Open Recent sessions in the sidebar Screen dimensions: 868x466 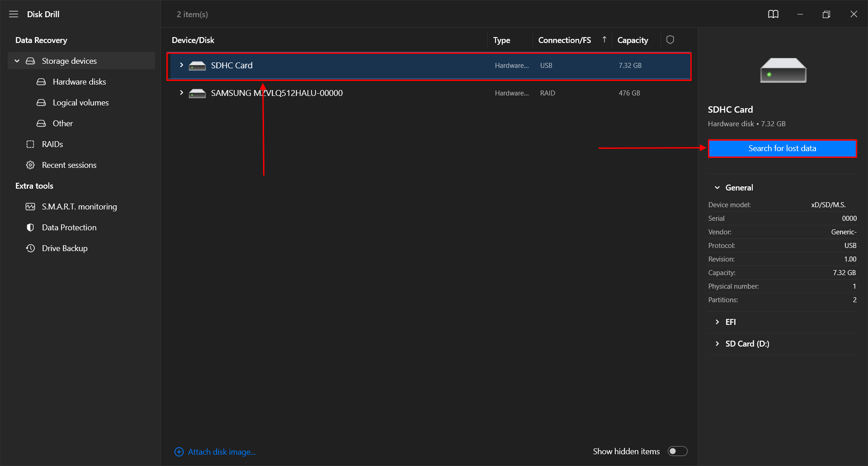click(69, 165)
